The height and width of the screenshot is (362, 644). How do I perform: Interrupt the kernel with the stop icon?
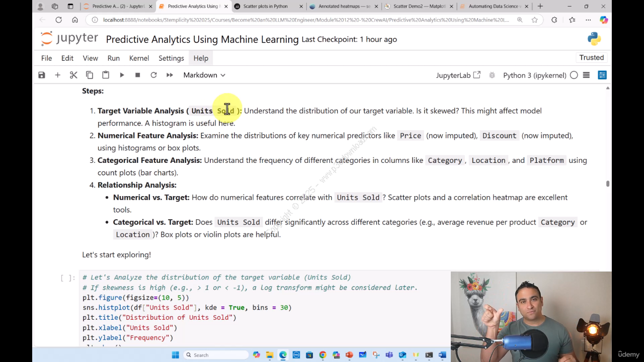[137, 75]
